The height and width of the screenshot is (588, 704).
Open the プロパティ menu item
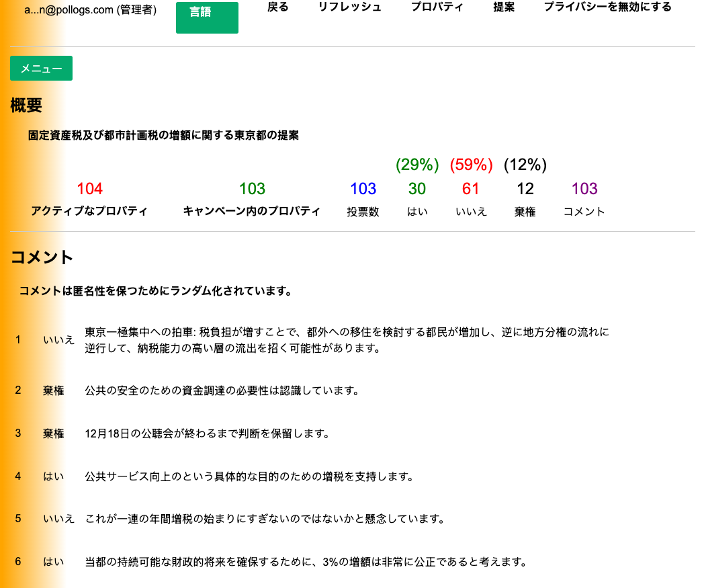(437, 7)
